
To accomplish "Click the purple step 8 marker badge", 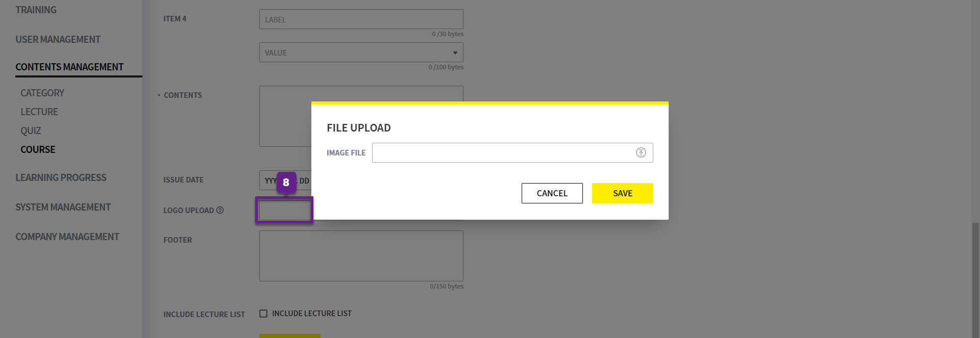I will tap(286, 182).
